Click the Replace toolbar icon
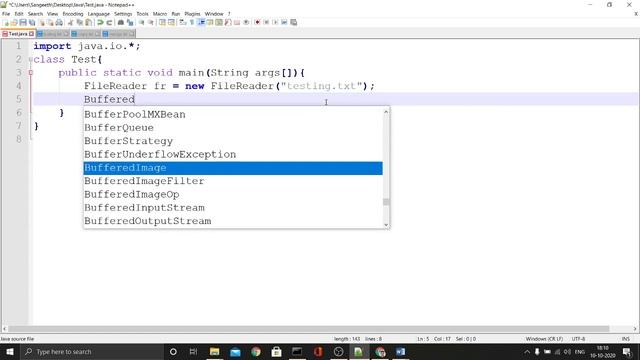Viewport: 640px width, 360px height. coord(130,22)
